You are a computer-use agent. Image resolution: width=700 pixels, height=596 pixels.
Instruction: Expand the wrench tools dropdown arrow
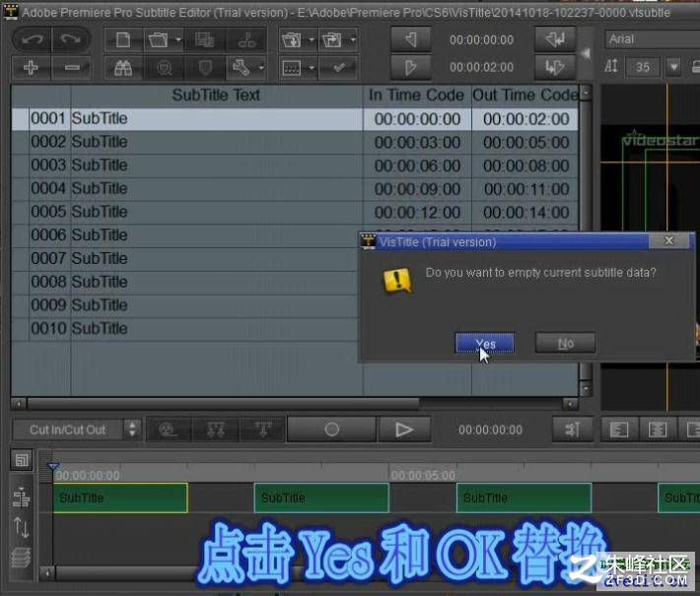click(x=261, y=68)
